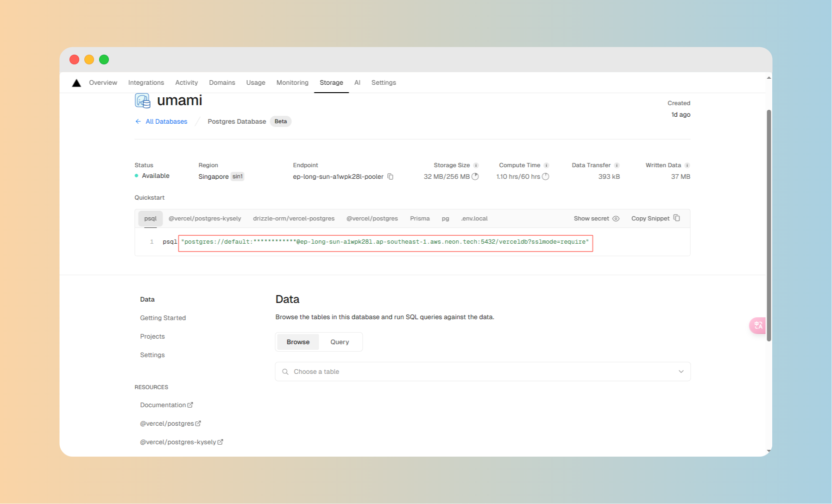Image resolution: width=832 pixels, height=504 pixels.
Task: Click the Vercel triangle logo
Action: pos(76,83)
